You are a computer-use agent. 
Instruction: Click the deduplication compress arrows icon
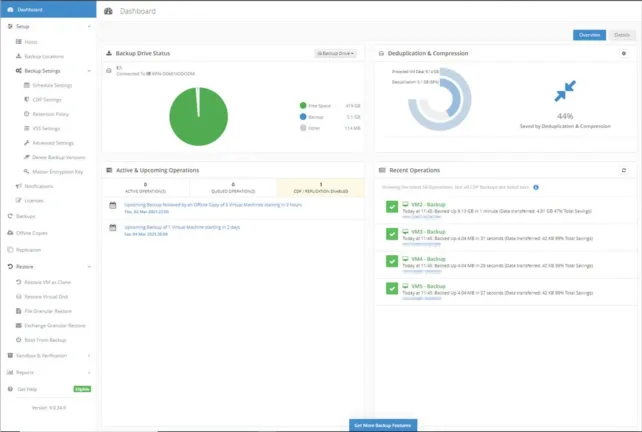coord(565,92)
